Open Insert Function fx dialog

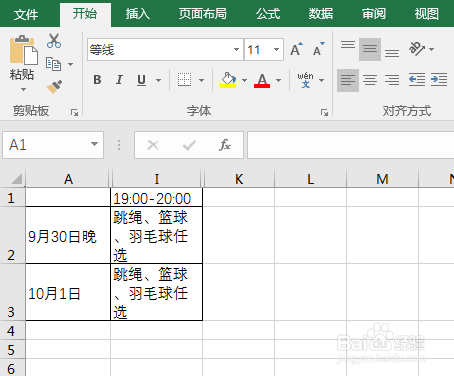(225, 145)
